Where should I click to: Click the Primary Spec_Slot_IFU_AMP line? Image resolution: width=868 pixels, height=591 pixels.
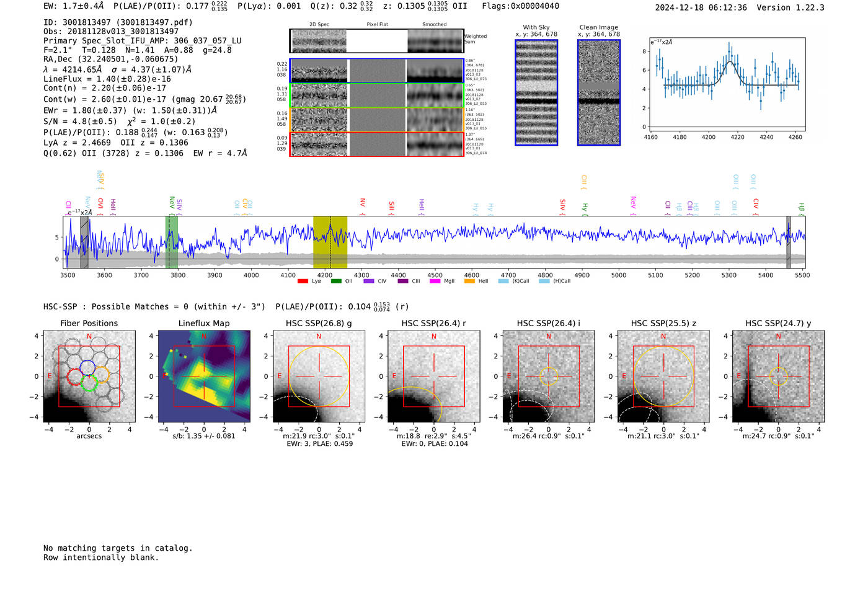coord(143,40)
